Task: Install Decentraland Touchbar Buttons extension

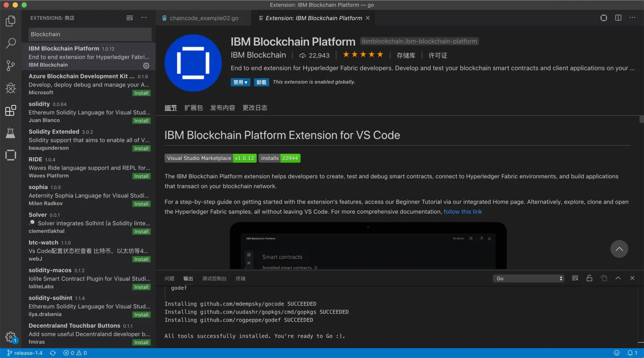Action: 141,342
